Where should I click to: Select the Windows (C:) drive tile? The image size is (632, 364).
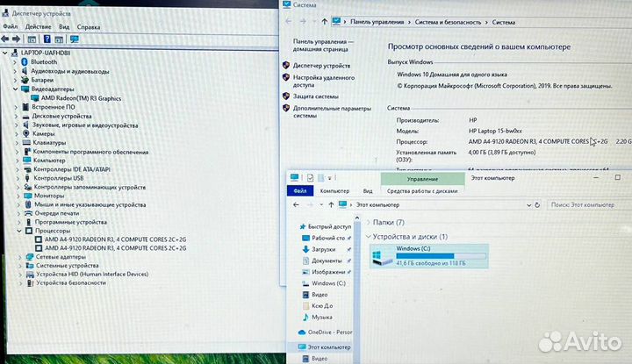pos(429,256)
